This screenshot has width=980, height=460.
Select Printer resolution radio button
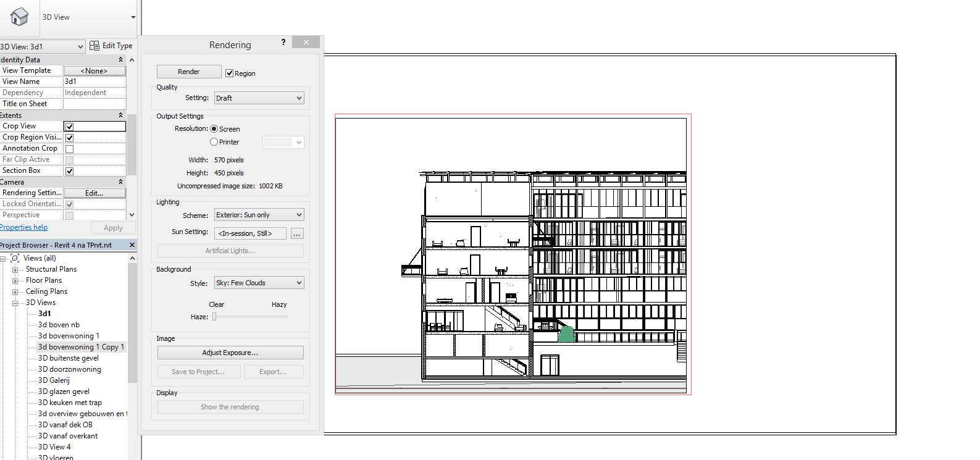tap(214, 142)
